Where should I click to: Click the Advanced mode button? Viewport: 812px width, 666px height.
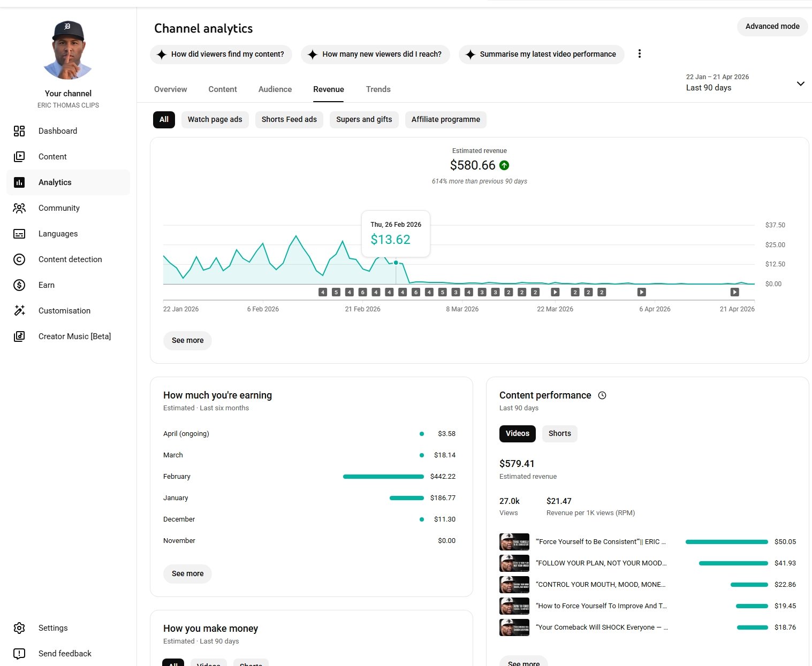pyautogui.click(x=772, y=26)
